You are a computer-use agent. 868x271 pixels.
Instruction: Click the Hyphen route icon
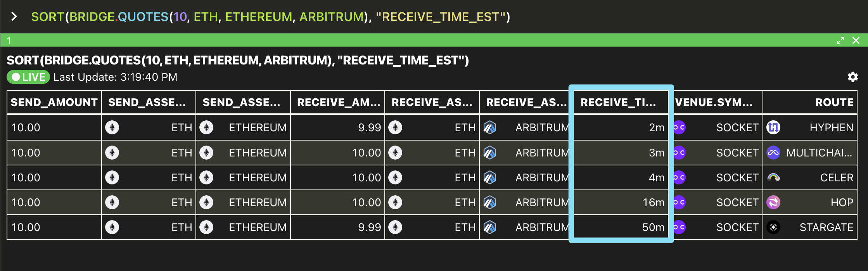point(773,127)
